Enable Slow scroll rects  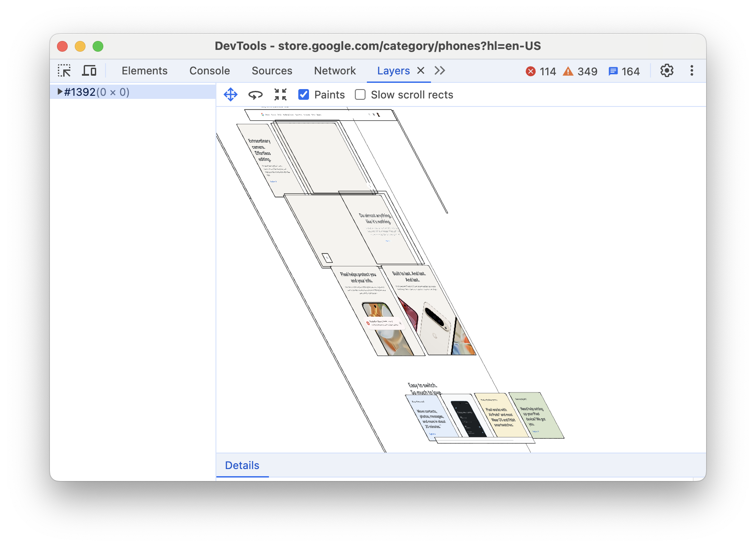pyautogui.click(x=360, y=94)
